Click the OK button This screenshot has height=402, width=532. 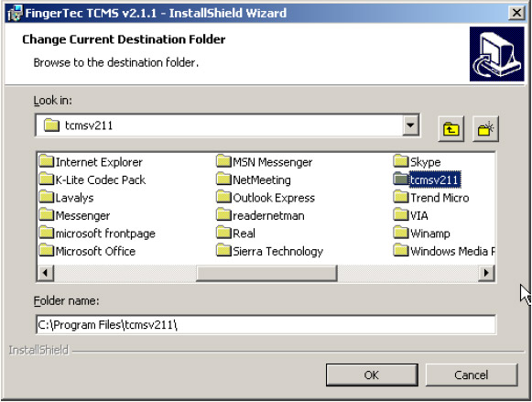[x=372, y=375]
